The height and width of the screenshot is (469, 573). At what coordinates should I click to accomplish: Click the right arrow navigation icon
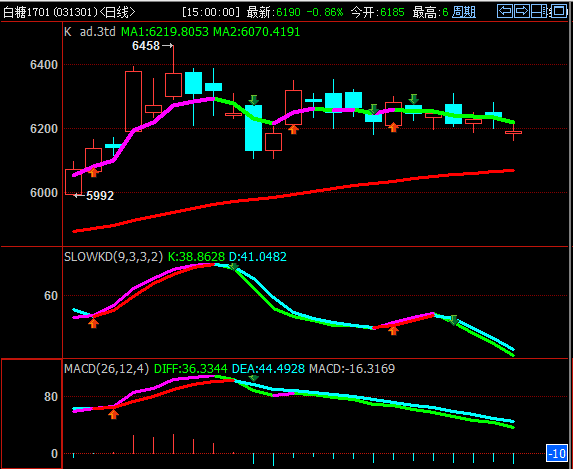pos(522,11)
